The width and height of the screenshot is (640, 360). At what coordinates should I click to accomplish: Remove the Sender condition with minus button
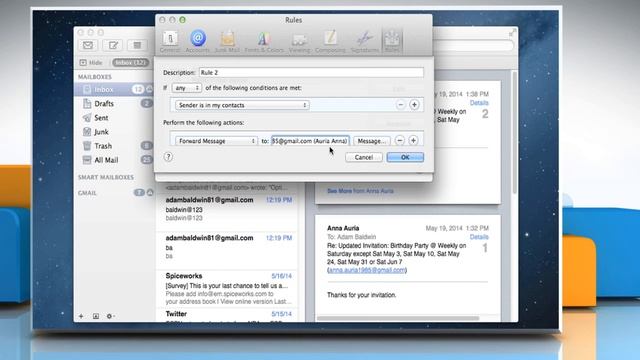pos(400,105)
